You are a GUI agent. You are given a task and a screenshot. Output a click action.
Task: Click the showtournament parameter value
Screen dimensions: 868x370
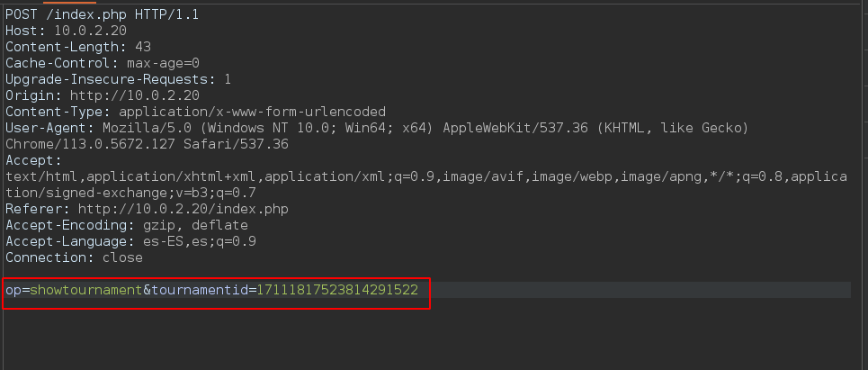86,291
